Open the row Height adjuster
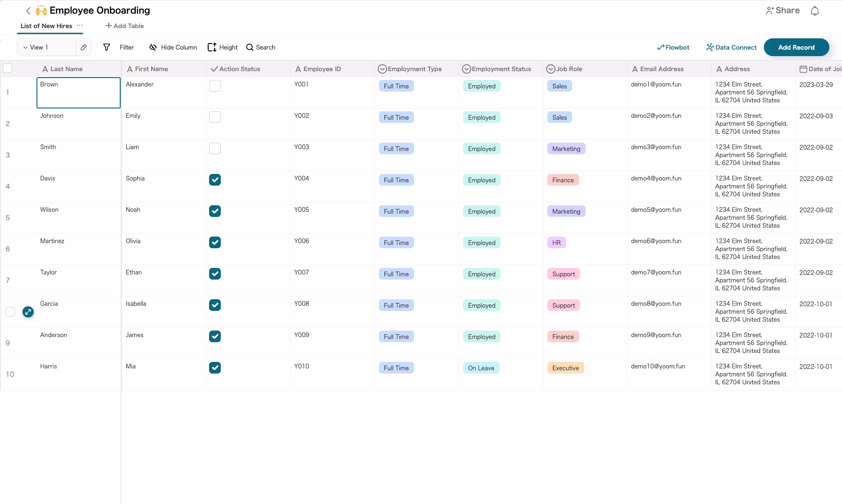 coord(213,47)
